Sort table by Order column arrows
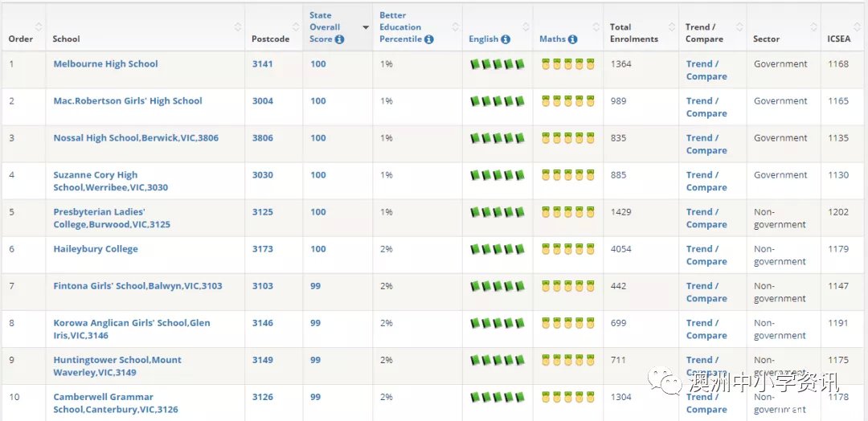The image size is (868, 421). [39, 27]
